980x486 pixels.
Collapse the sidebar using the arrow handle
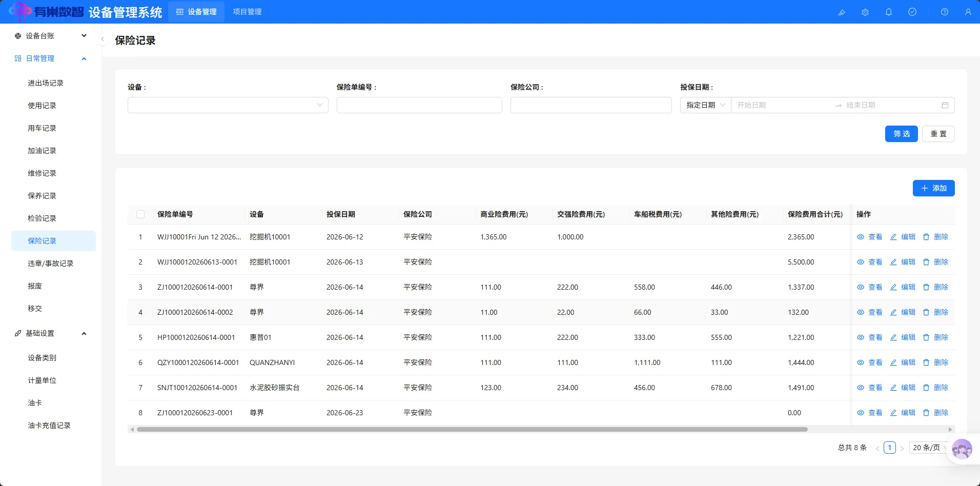coord(103,39)
